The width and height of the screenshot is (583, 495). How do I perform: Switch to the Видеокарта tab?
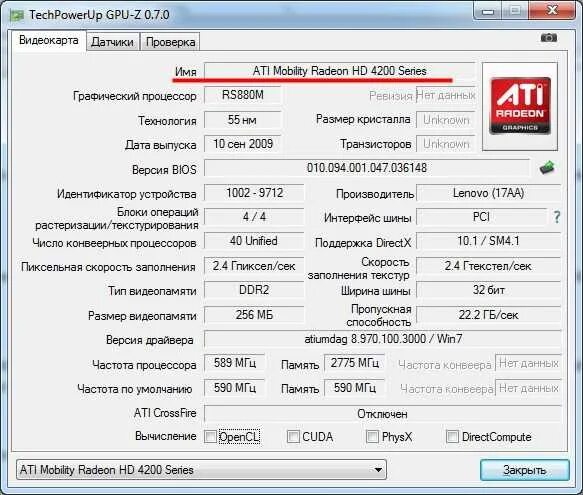(49, 40)
